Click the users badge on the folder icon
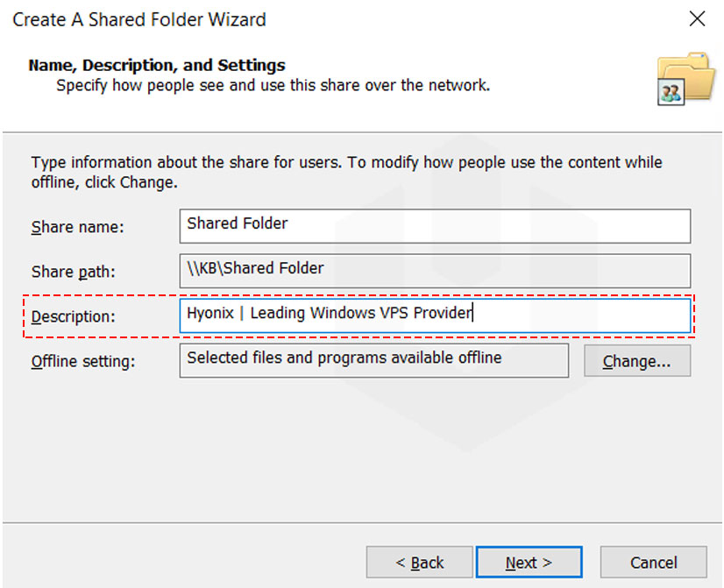The image size is (724, 588). 671,92
